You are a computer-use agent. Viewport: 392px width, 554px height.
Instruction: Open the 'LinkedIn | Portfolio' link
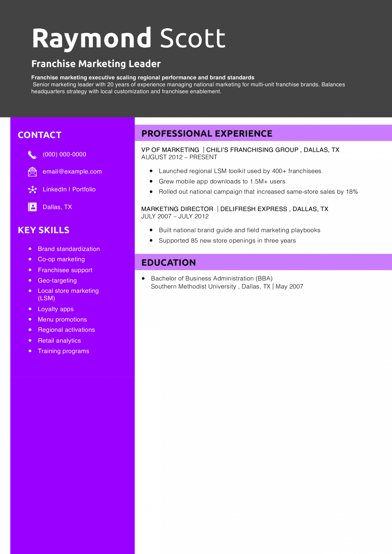[x=69, y=189]
